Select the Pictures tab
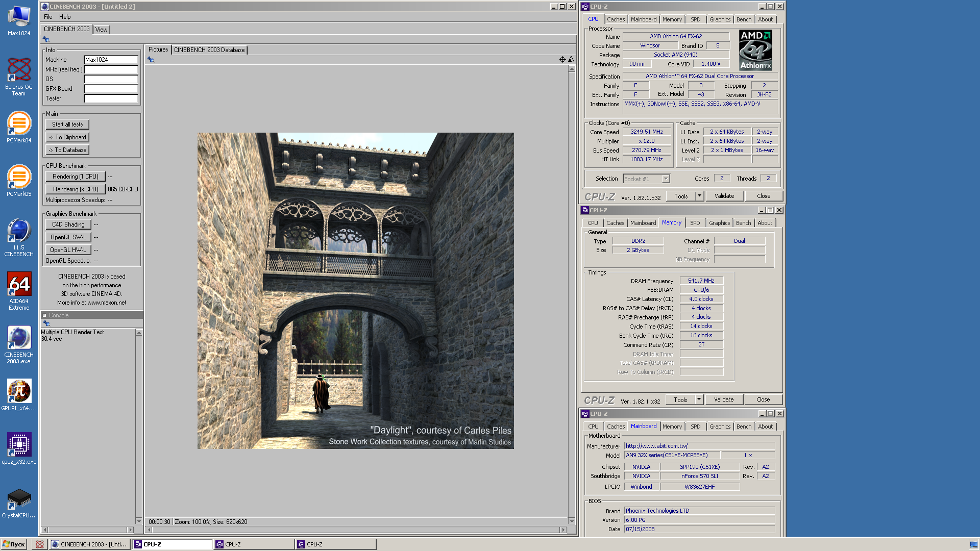 pos(158,49)
